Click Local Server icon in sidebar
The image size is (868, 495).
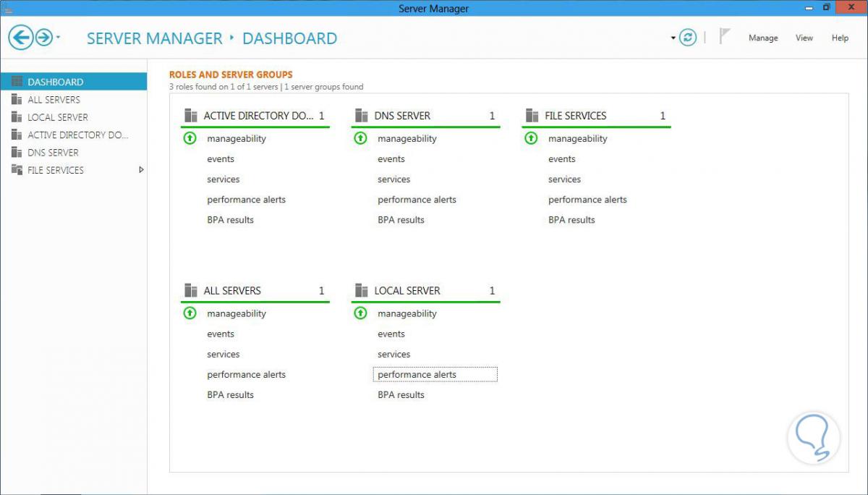(17, 117)
